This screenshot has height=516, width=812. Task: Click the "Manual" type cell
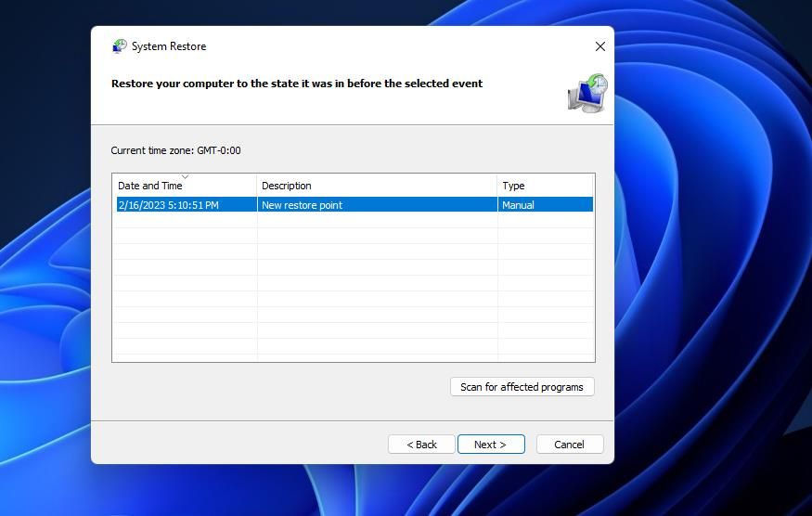coord(518,205)
